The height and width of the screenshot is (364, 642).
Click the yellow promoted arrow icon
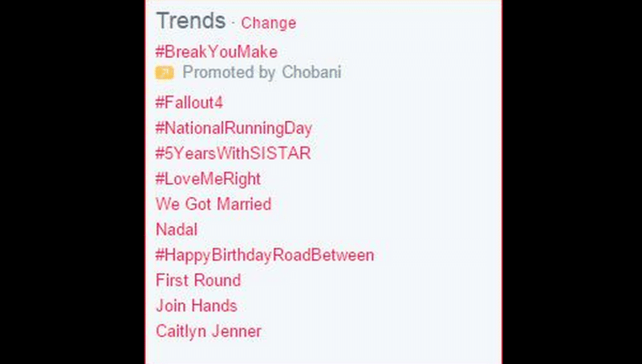coord(165,74)
